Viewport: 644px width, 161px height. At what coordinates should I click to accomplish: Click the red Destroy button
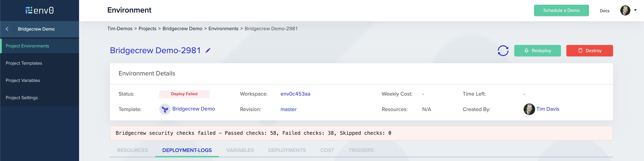click(590, 51)
